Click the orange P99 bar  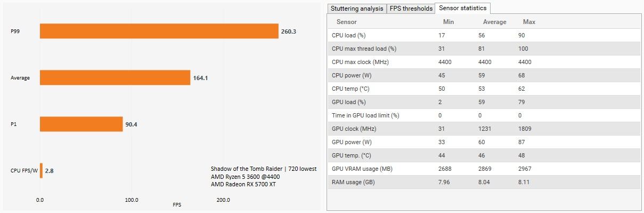(x=159, y=31)
